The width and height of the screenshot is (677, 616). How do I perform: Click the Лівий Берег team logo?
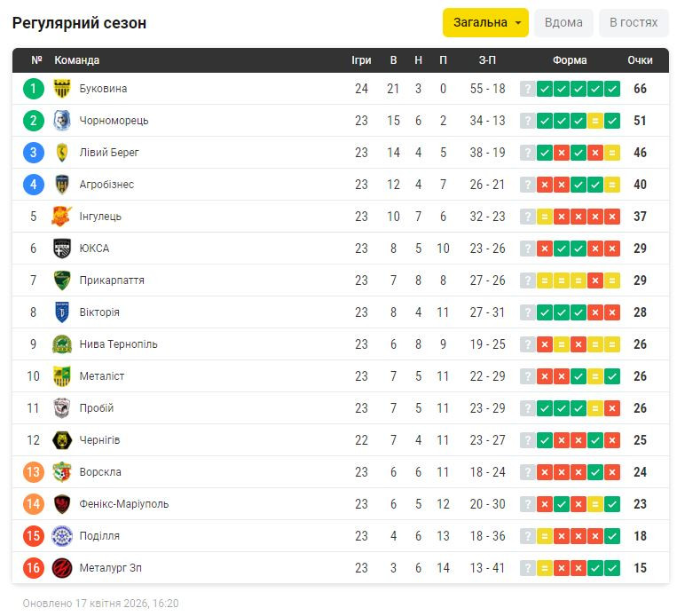(x=62, y=153)
